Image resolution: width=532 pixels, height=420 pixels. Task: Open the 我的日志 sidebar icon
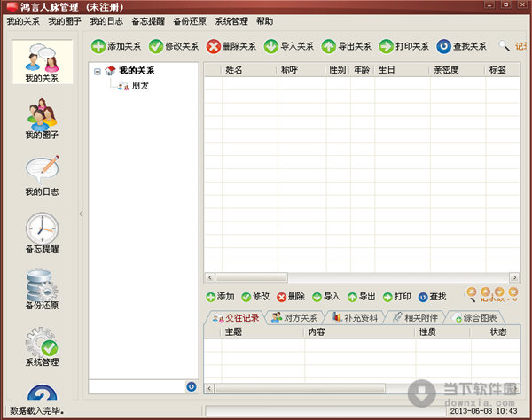tap(43, 175)
